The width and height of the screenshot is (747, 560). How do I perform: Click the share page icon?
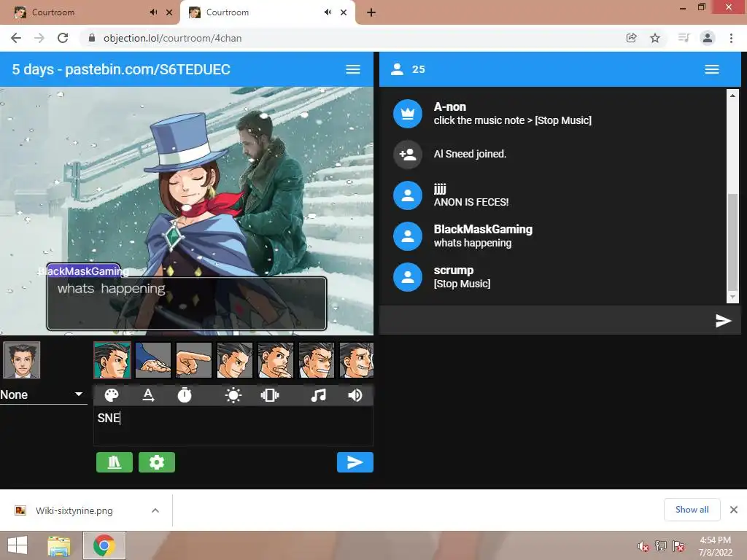pyautogui.click(x=631, y=38)
